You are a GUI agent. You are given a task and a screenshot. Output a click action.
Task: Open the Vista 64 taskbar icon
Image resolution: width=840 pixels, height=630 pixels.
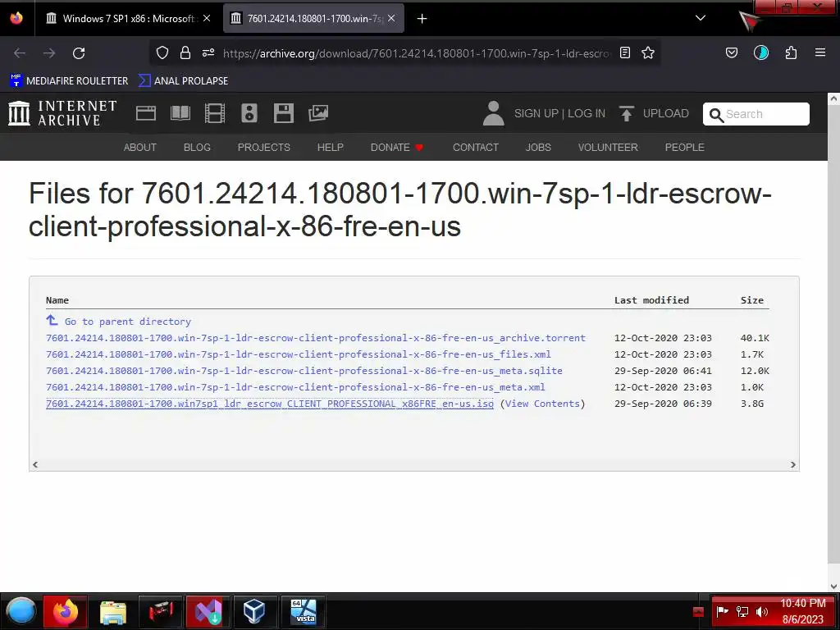[x=304, y=611]
